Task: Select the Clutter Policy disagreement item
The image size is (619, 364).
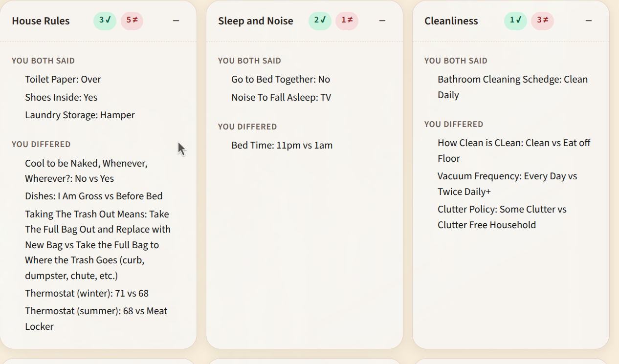Action: pos(502,216)
